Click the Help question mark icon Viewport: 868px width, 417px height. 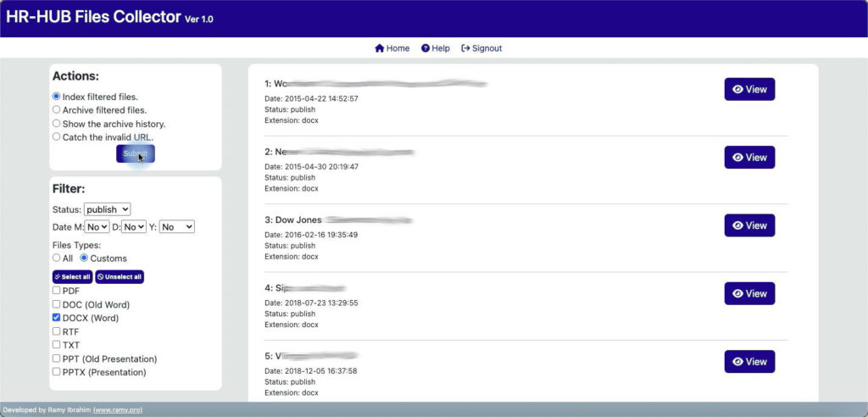(426, 48)
